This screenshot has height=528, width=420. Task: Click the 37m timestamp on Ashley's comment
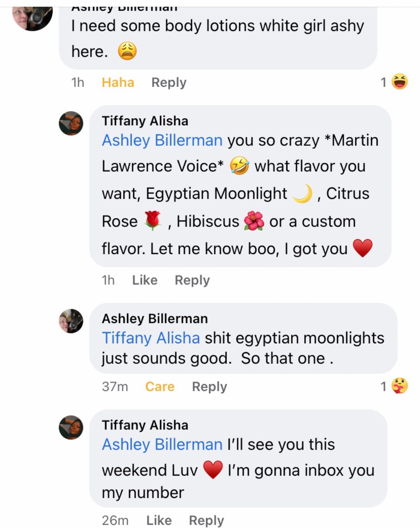[115, 386]
